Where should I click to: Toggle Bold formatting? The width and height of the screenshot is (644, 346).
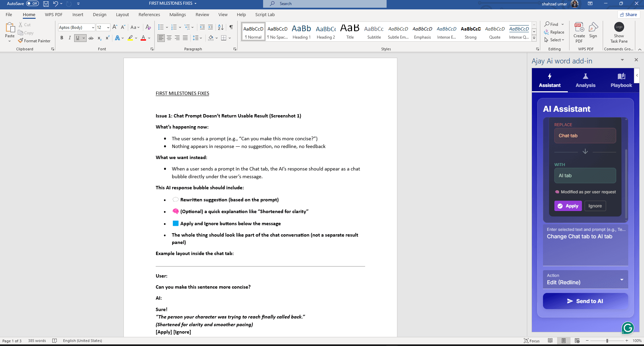tap(62, 38)
